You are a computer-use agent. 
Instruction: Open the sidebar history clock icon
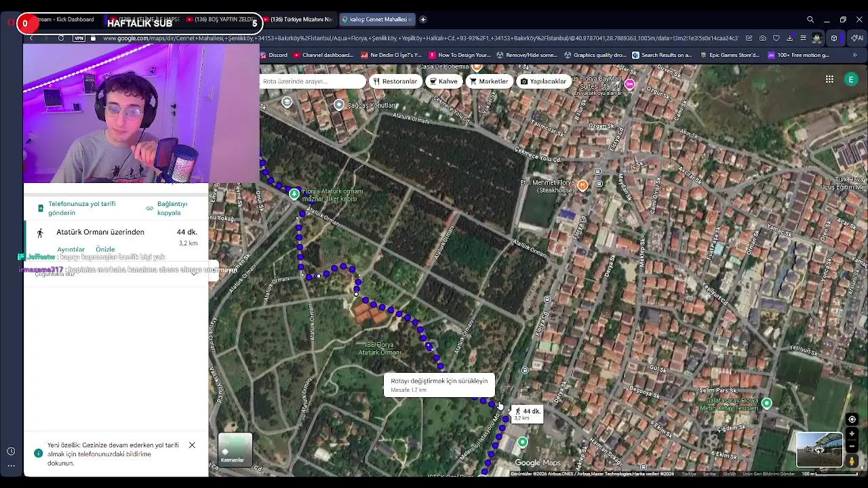(x=11, y=451)
